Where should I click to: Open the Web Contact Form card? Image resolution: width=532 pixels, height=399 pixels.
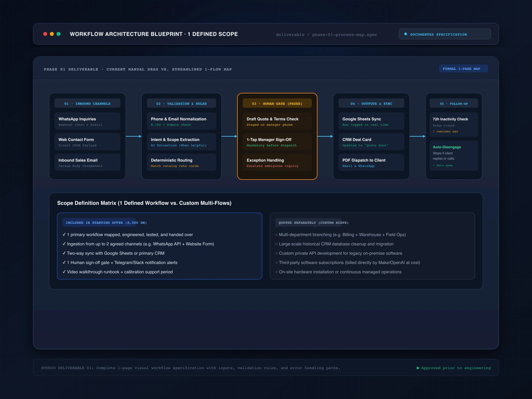pyautogui.click(x=87, y=142)
